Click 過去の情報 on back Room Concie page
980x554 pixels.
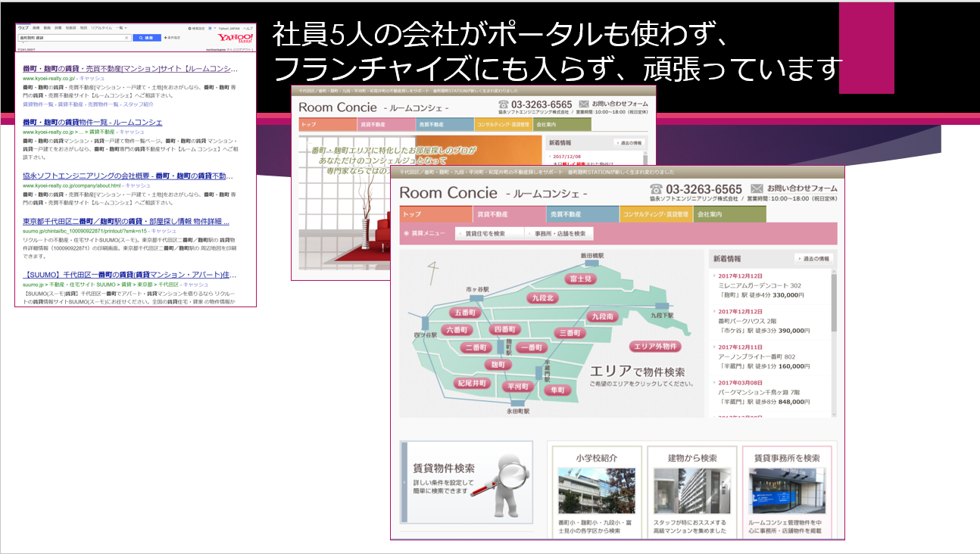[629, 142]
